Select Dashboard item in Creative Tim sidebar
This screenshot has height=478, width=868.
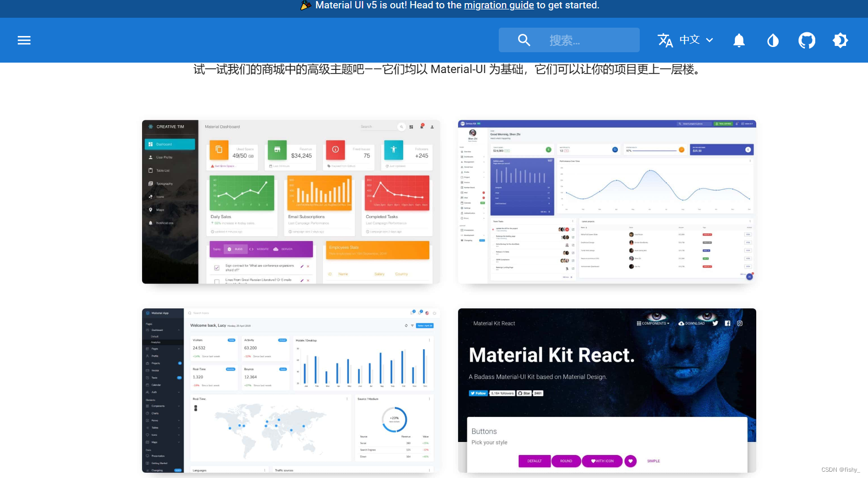170,144
